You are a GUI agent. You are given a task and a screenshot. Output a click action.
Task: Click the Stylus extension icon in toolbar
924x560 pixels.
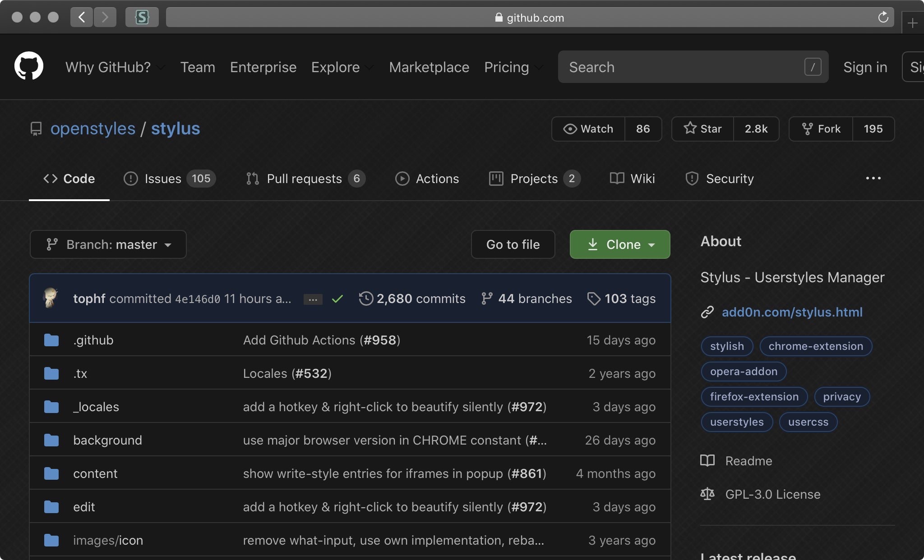142,17
